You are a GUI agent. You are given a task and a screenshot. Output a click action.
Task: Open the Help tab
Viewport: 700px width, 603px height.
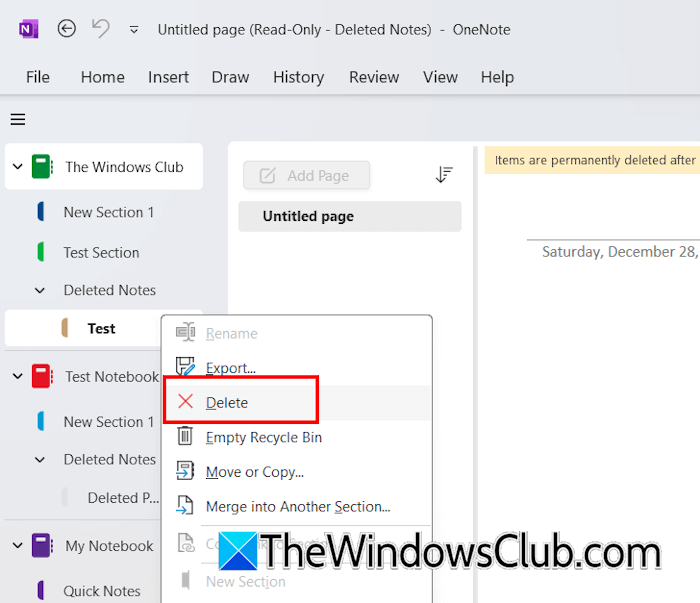497,77
